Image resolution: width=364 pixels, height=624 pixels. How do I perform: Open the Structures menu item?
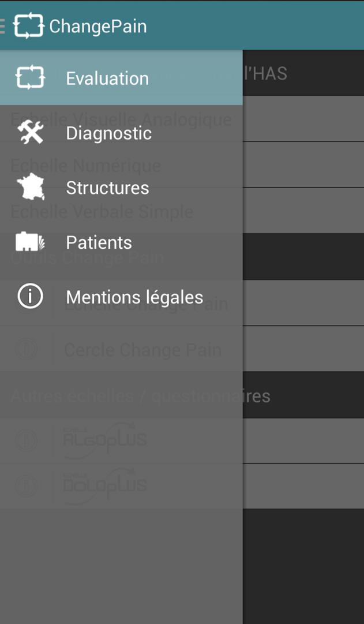[x=107, y=188]
